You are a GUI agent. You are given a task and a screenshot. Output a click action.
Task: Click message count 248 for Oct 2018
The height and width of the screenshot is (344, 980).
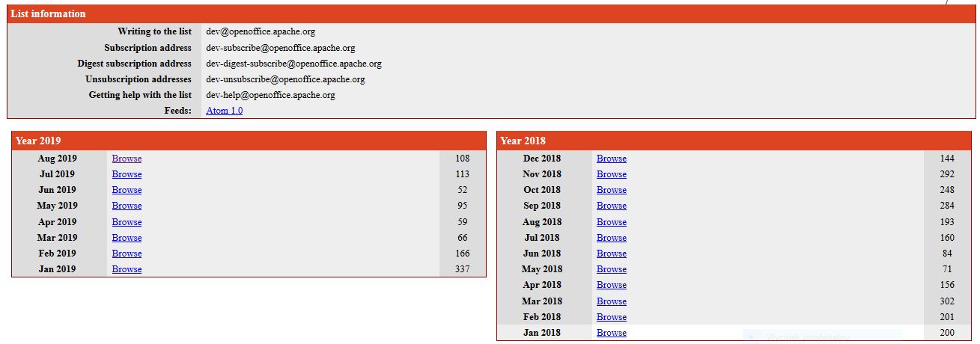pyautogui.click(x=947, y=190)
